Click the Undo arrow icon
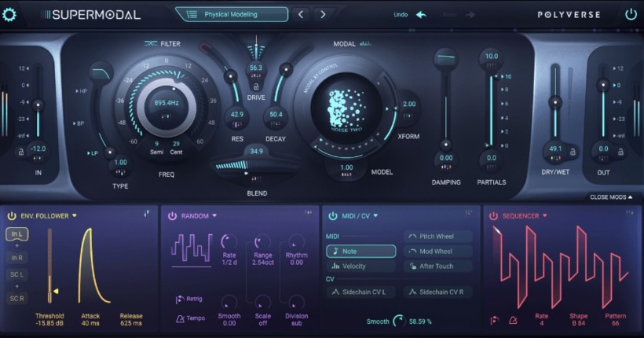 (x=420, y=14)
